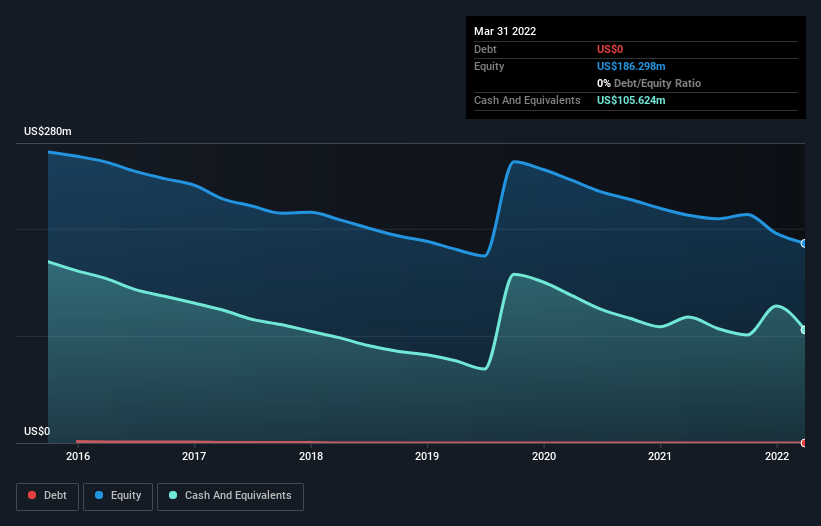Viewport: 821px width, 526px height.
Task: Click the blue Equity endpoint marker
Action: click(804, 243)
